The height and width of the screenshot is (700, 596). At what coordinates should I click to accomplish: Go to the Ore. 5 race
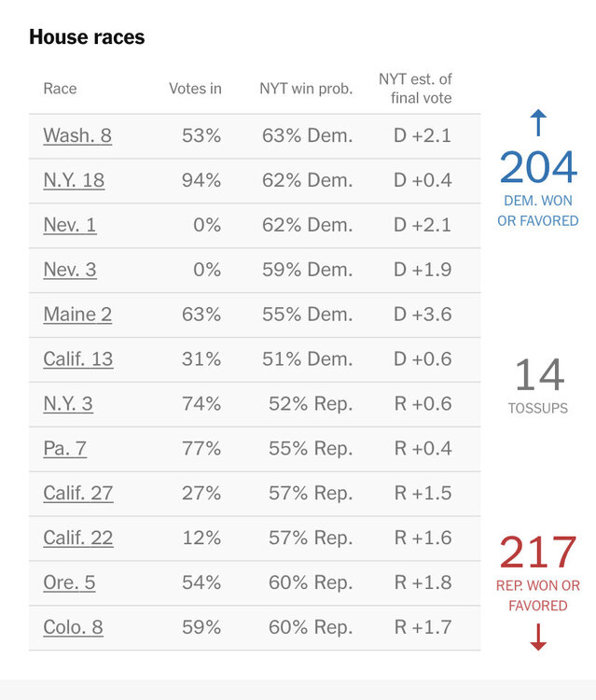(x=69, y=583)
